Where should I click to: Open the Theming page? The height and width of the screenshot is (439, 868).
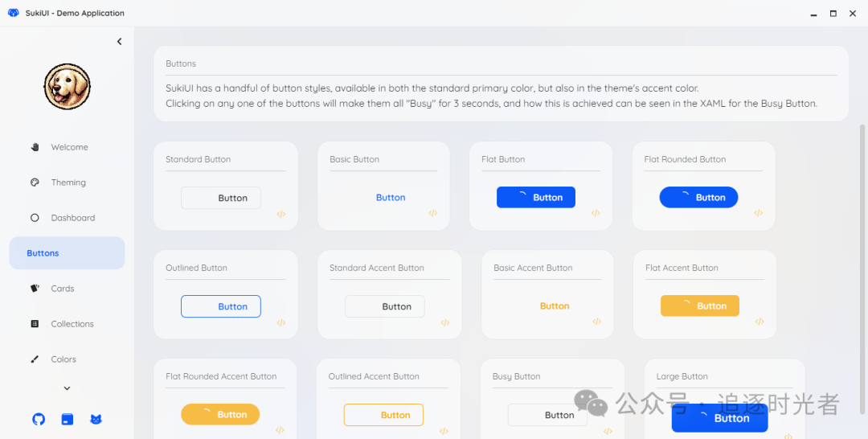click(68, 183)
